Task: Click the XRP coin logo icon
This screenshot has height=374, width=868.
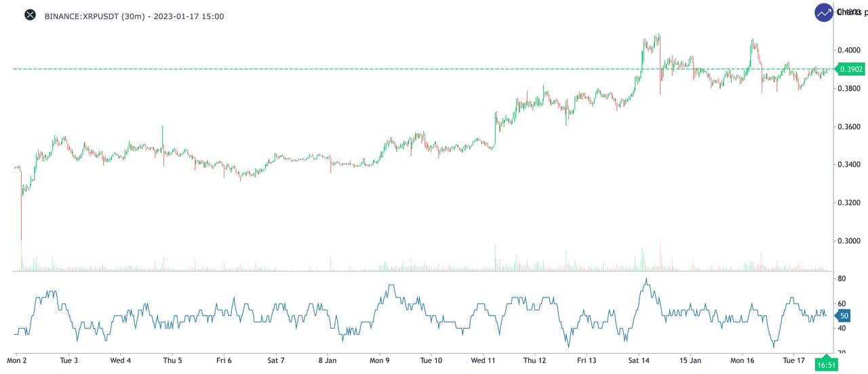Action: [x=30, y=16]
